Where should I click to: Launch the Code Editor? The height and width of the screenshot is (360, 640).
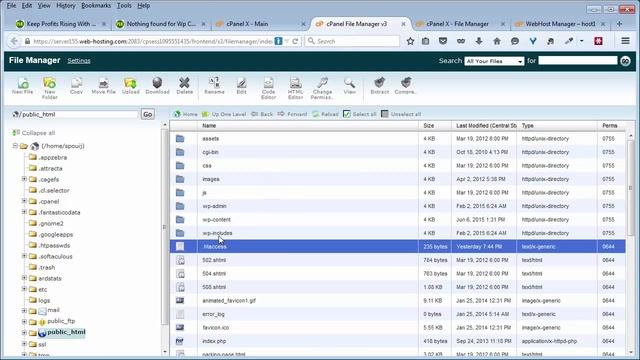pyautogui.click(x=268, y=88)
